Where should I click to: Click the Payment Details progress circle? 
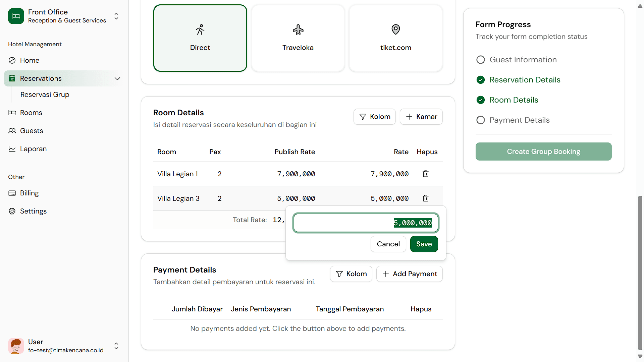click(481, 120)
